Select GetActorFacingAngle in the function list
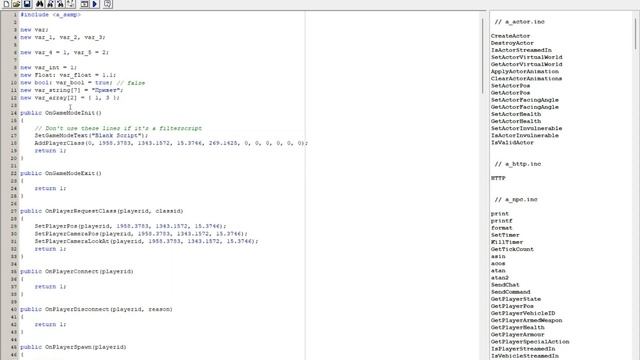Viewport: 640px width, 360px height. pos(524,107)
